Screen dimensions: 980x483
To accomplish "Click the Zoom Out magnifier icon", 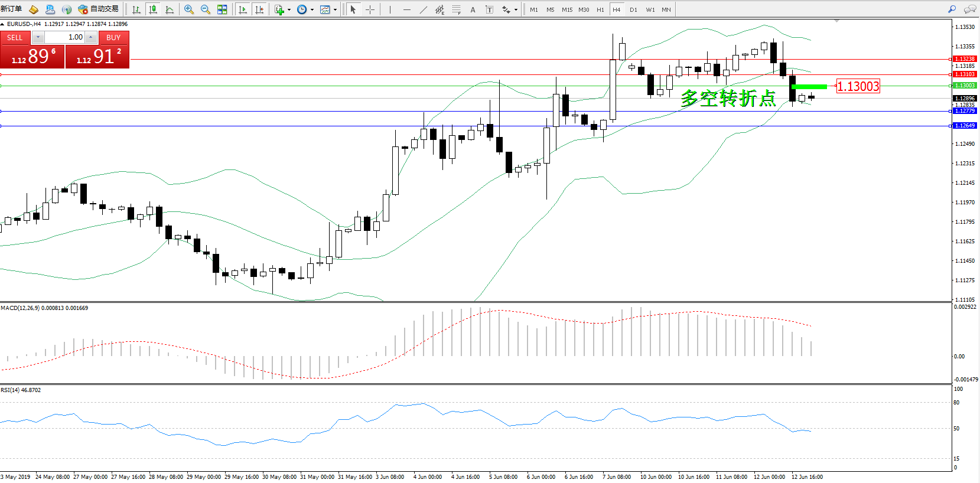I will tap(206, 9).
